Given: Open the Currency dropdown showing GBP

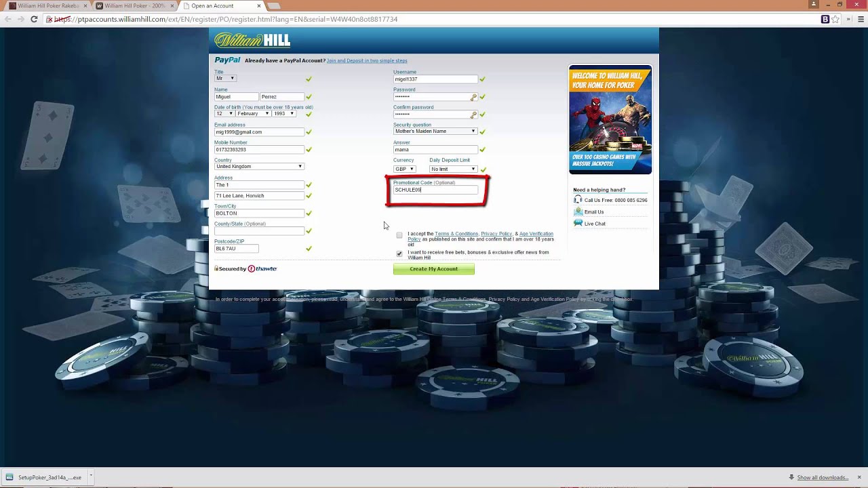Looking at the screenshot, I should [404, 169].
